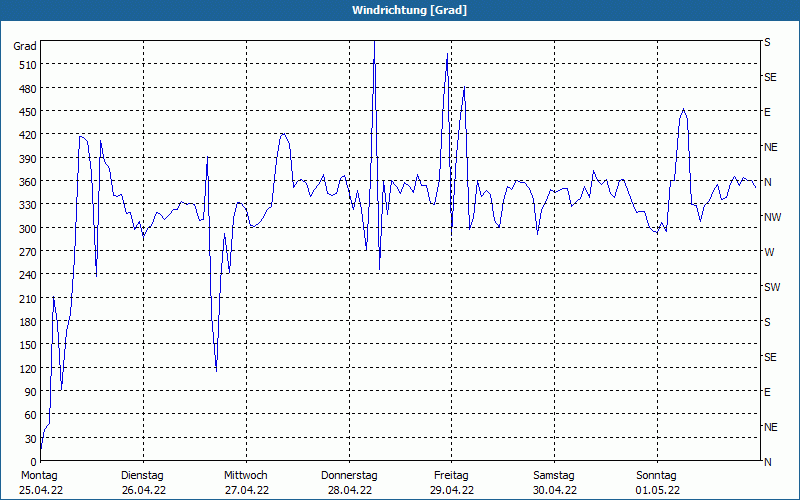The height and width of the screenshot is (500, 800).
Task: Click the 'Grad' y-axis unit label
Action: click(x=25, y=46)
